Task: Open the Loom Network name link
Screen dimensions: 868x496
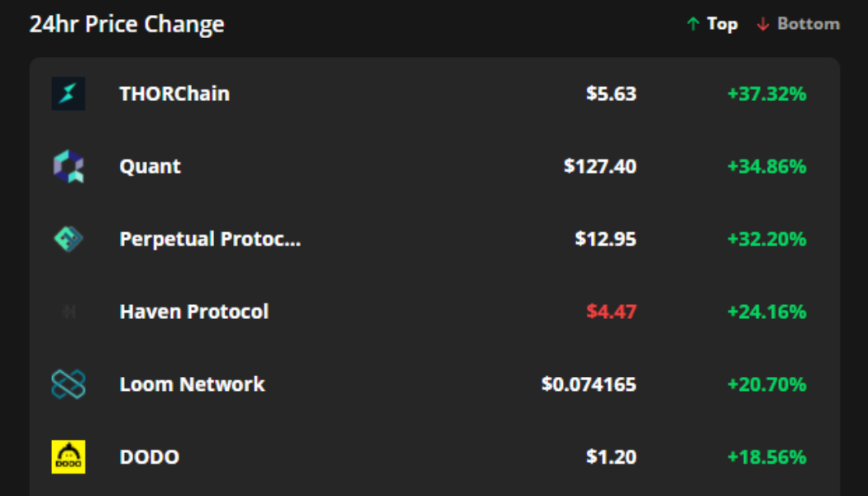Action: [193, 384]
